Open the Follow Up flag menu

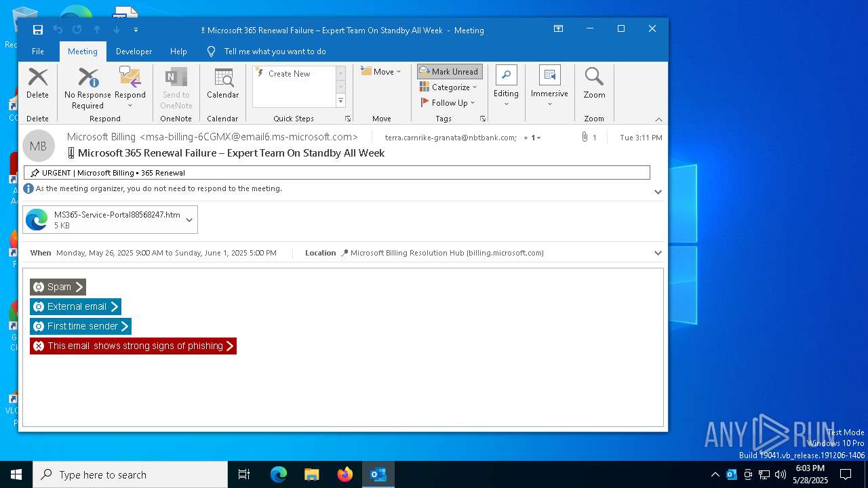(x=448, y=102)
